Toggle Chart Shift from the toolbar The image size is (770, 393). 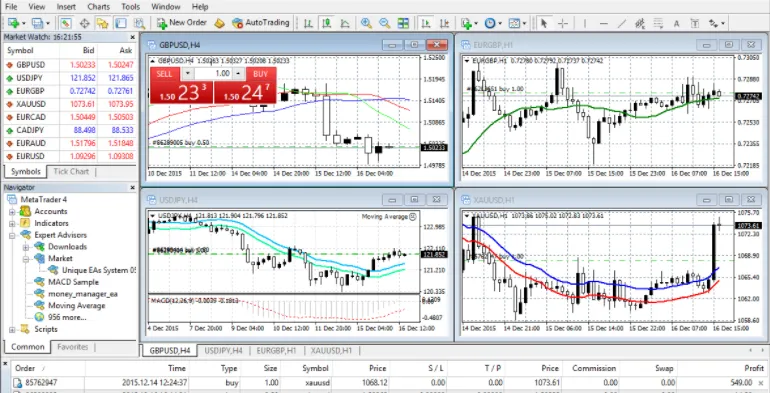444,23
